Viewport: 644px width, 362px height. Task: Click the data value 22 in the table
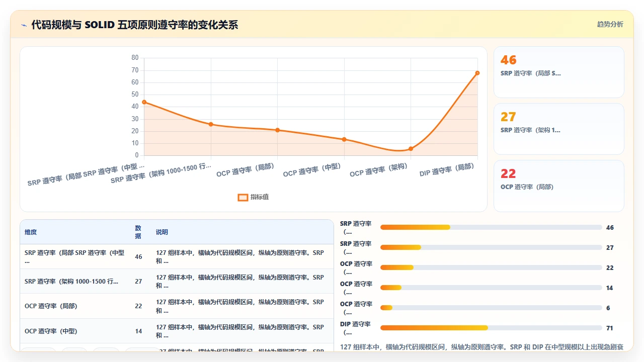[x=138, y=306]
